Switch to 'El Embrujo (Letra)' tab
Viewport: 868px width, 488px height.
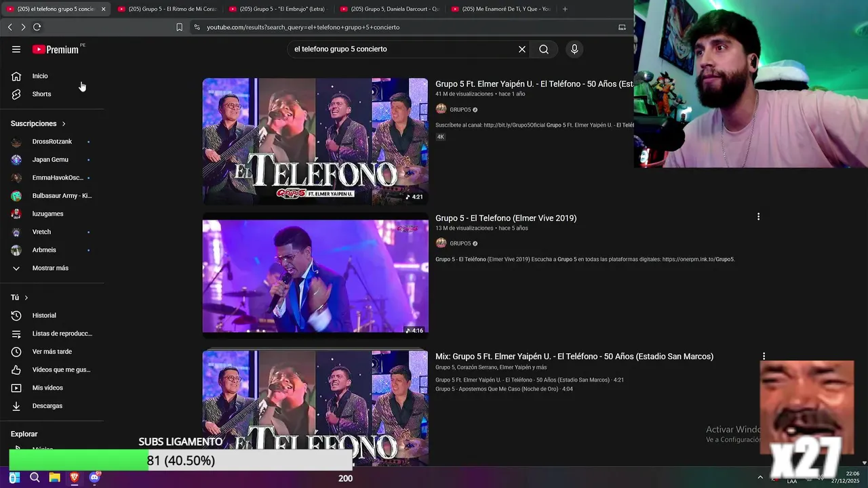[x=278, y=9]
